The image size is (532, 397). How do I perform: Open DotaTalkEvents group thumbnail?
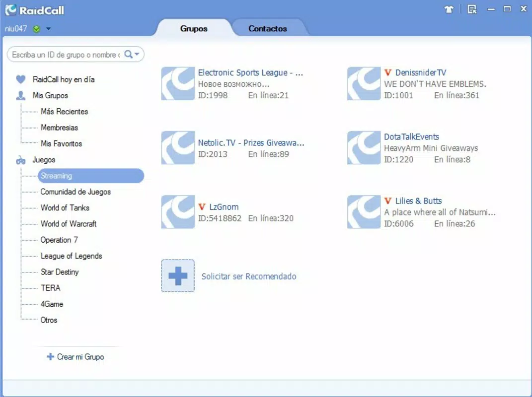click(364, 148)
